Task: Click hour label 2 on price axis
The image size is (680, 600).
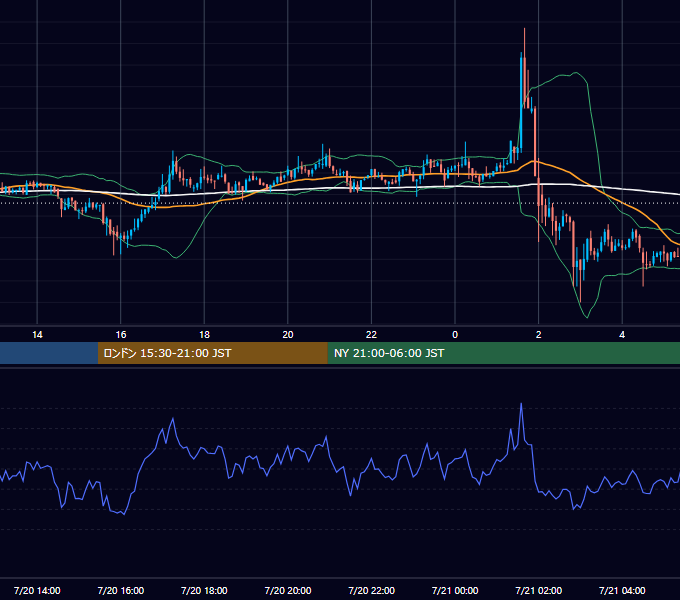Action: [x=539, y=335]
